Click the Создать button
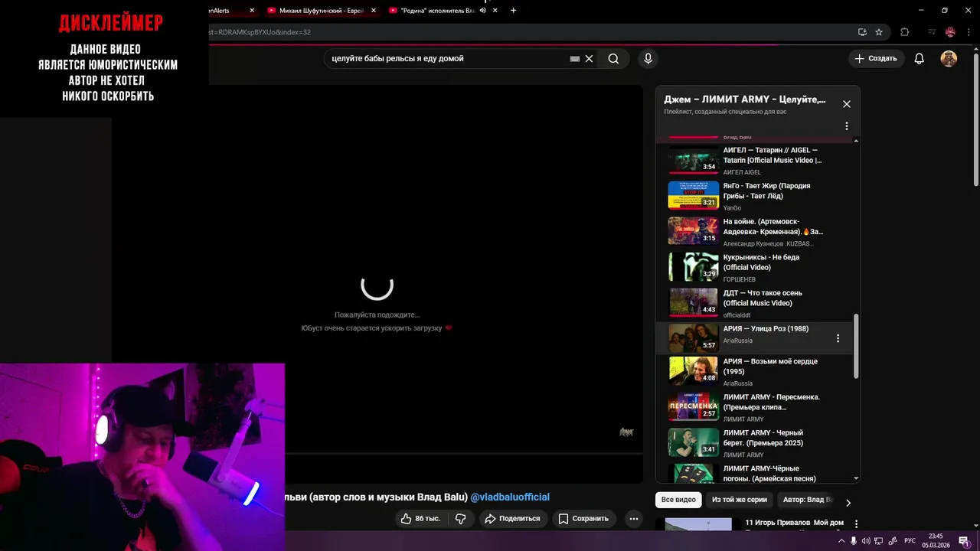This screenshot has height=551, width=980. click(876, 59)
